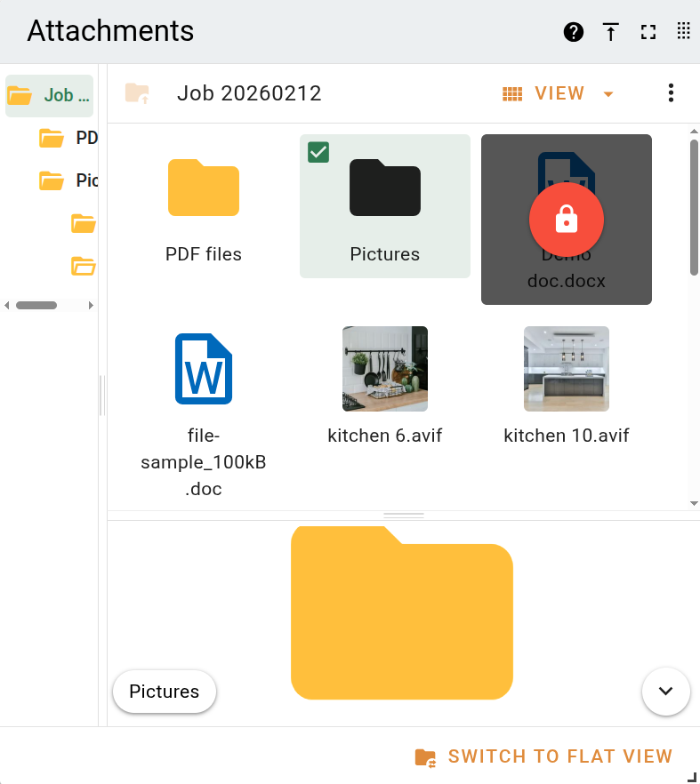Click sidebar scrollbar left arrow
Viewport: 700px width, 784px height.
pyautogui.click(x=6, y=305)
